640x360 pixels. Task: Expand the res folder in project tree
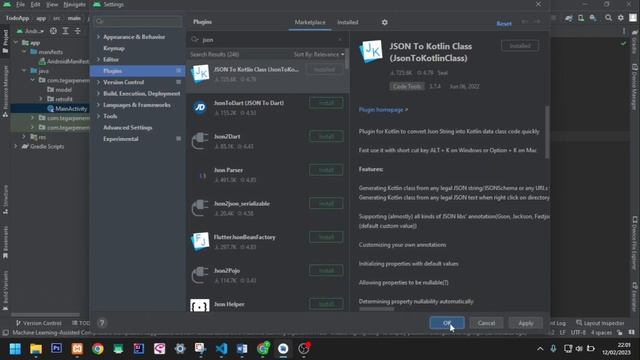tap(24, 137)
